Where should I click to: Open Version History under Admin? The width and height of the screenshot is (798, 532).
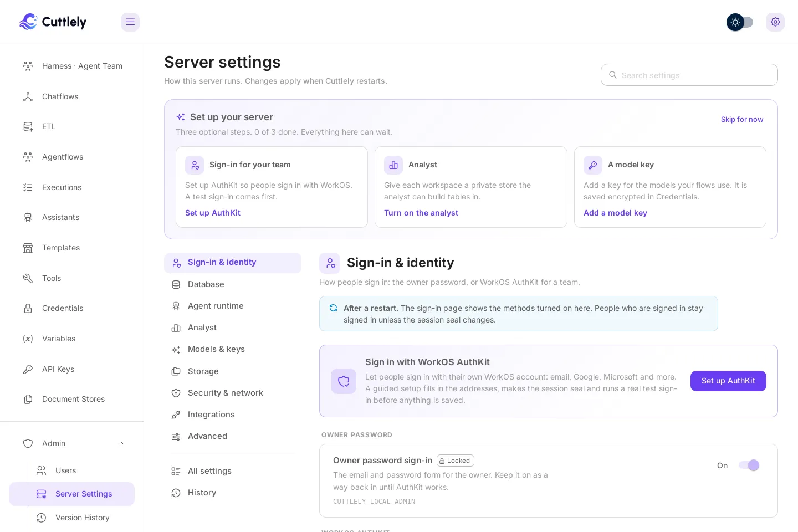pyautogui.click(x=72, y=518)
